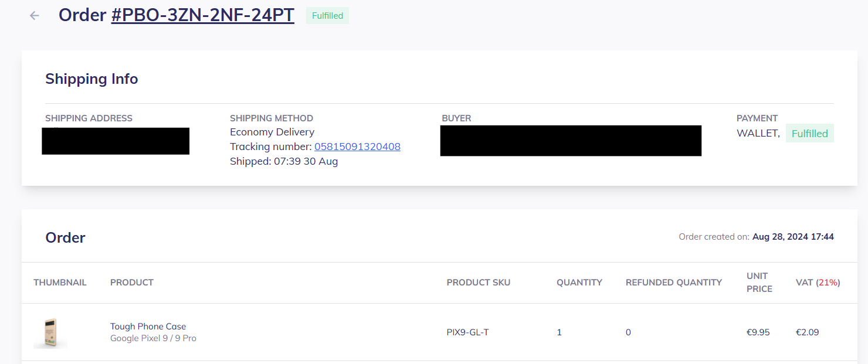Viewport: 868px width, 364px height.
Task: Click the Unit Price column header
Action: coord(759,283)
